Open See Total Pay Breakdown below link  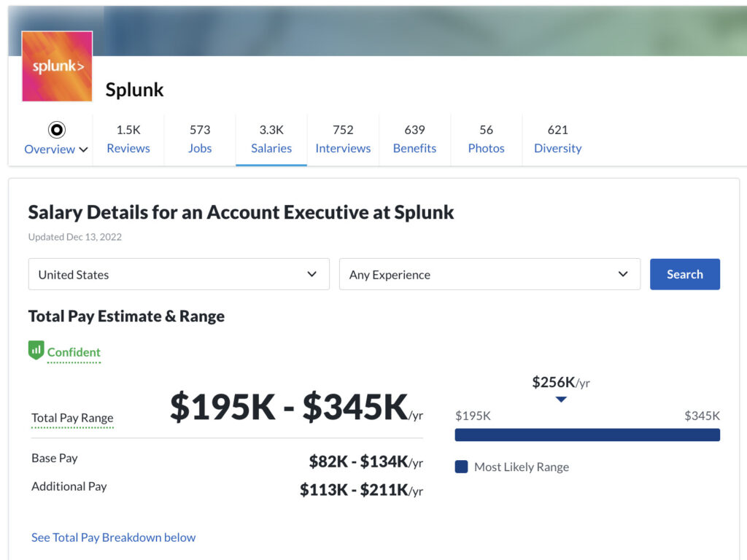click(x=113, y=537)
